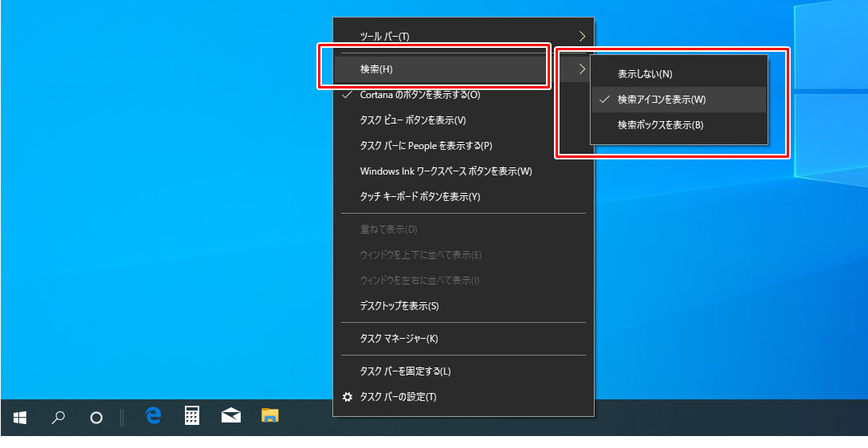This screenshot has height=448, width=868.
Task: Launch Microsoft Edge from the taskbar
Action: click(154, 415)
